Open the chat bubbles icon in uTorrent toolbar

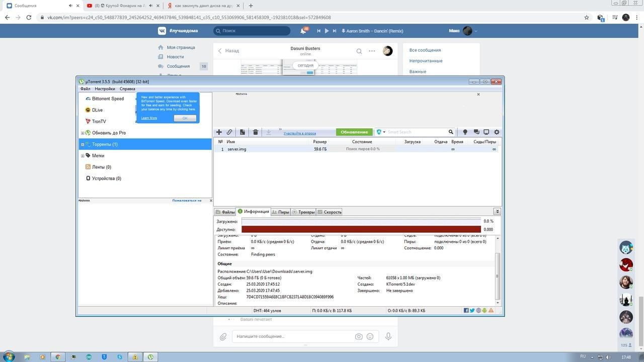tap(476, 132)
